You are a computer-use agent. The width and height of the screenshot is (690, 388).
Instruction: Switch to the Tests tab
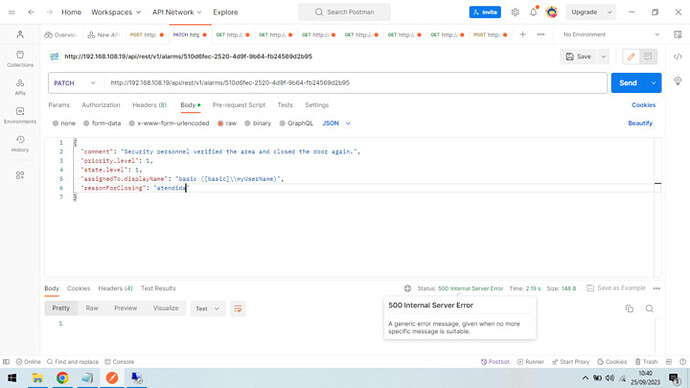[x=285, y=105]
